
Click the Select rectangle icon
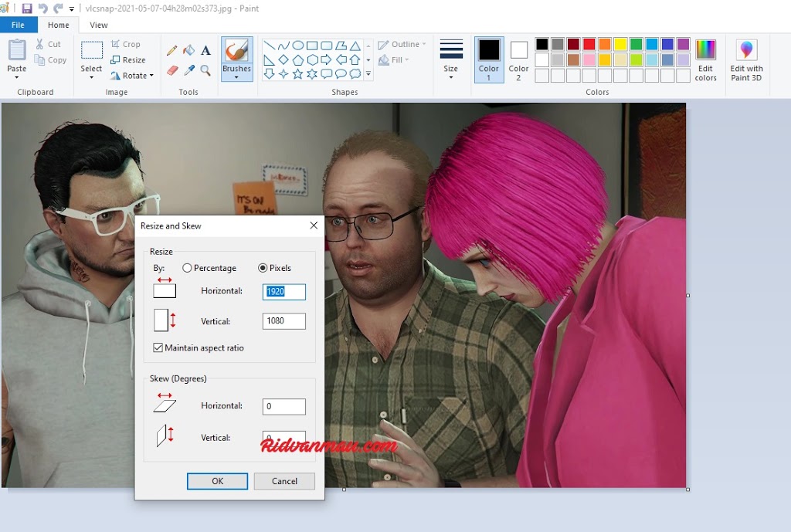tap(92, 50)
